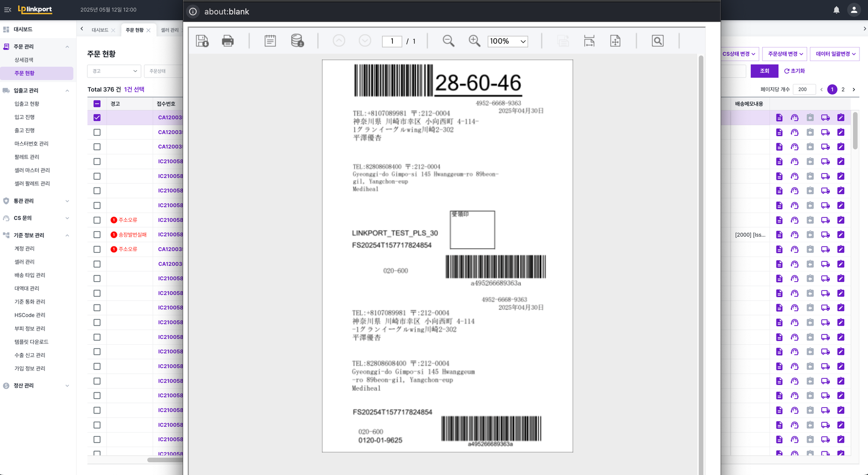Screen dimensions: 868x475
Task: Click edit pencil icon in first highlighted row
Action: [x=841, y=117]
